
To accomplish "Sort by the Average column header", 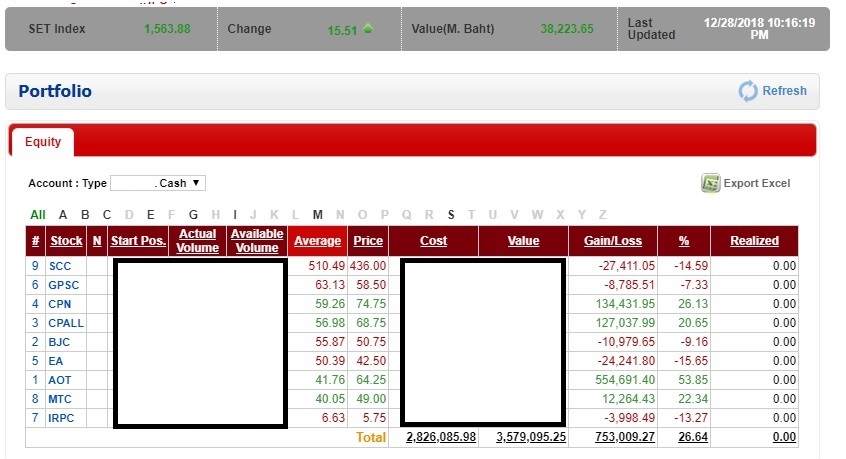I will [x=317, y=241].
